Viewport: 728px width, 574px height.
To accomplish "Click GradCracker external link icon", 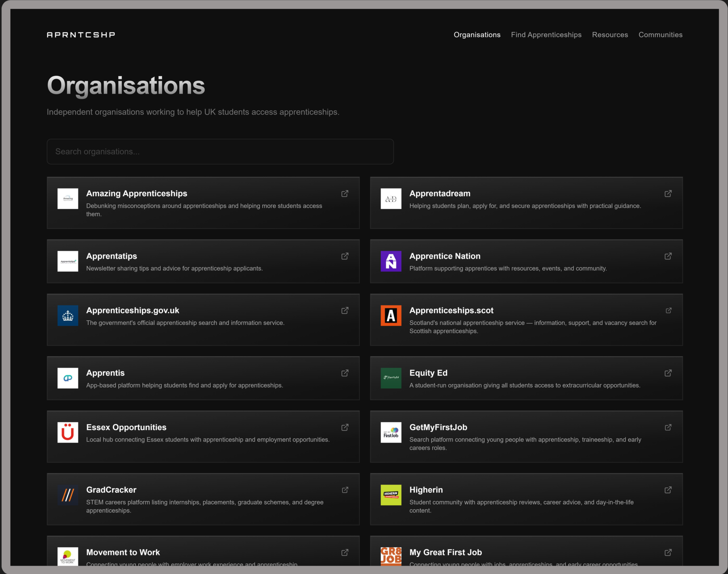I will [x=345, y=490].
